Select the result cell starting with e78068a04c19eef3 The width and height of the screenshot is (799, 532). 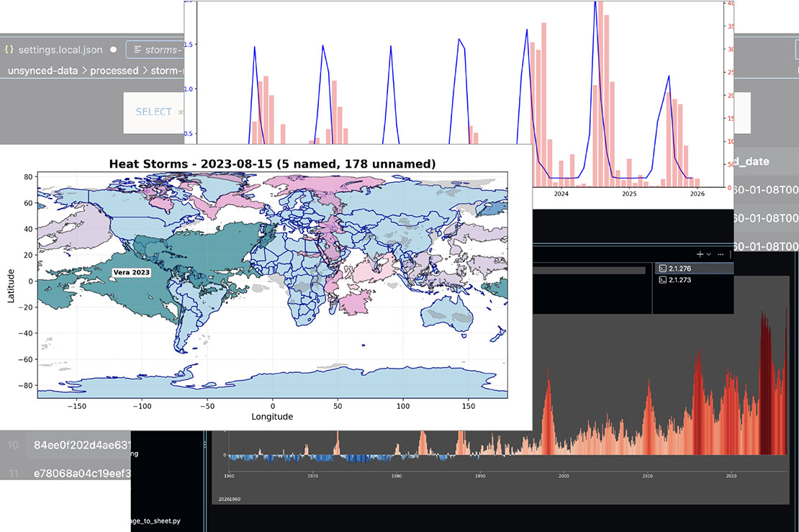click(82, 474)
